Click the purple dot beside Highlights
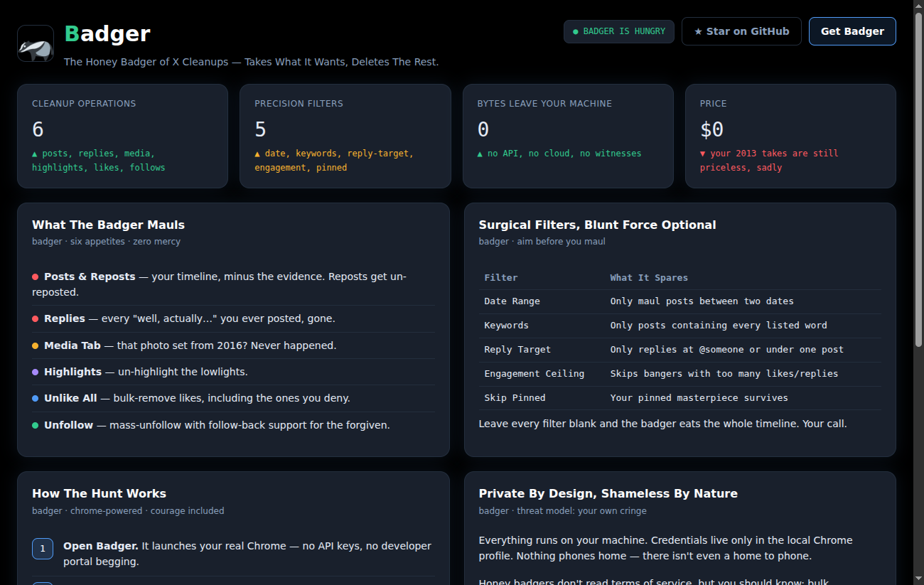Viewport: 924px width, 585px height. click(36, 372)
